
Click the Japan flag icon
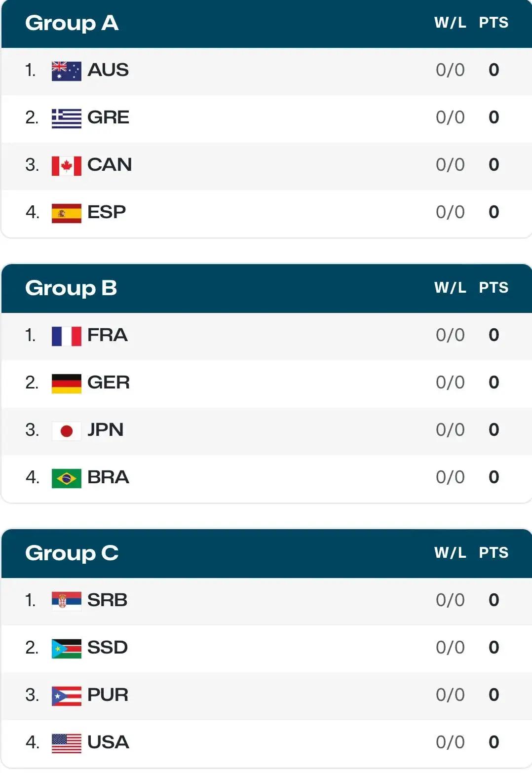[x=66, y=430]
